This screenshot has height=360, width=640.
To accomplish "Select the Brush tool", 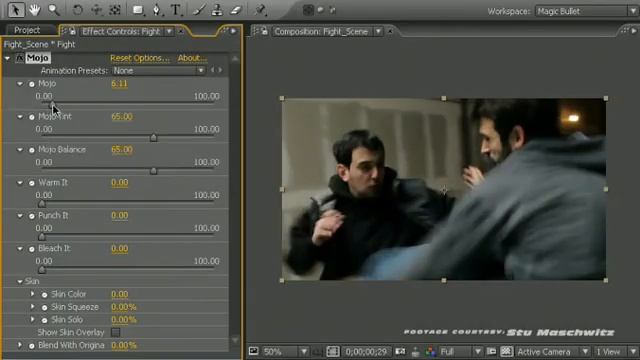I will pyautogui.click(x=199, y=10).
